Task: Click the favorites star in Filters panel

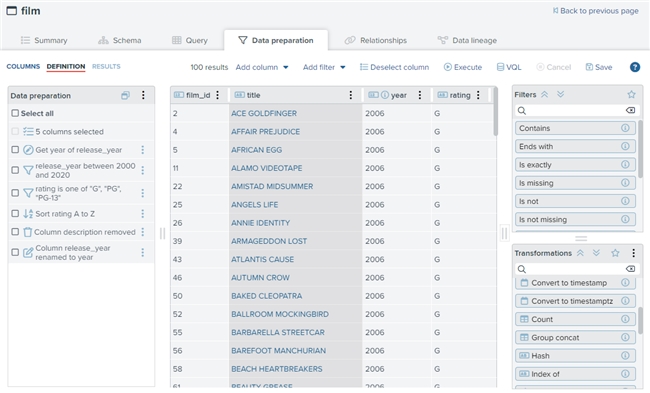Action: (631, 95)
